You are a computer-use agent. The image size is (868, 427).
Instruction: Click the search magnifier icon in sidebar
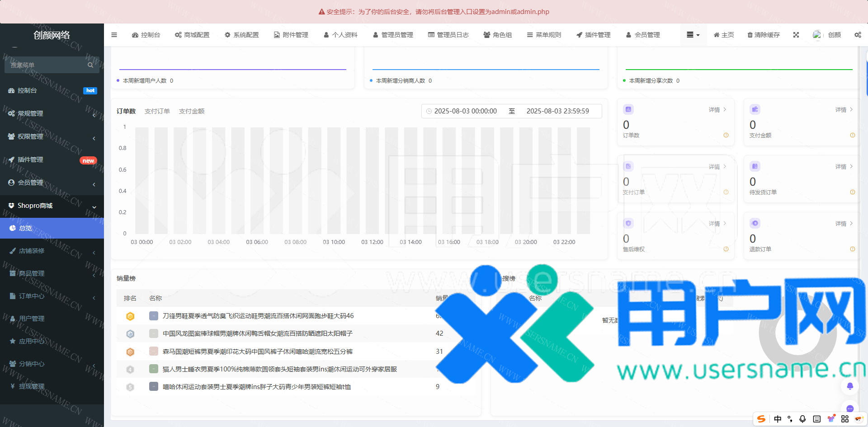coord(90,65)
